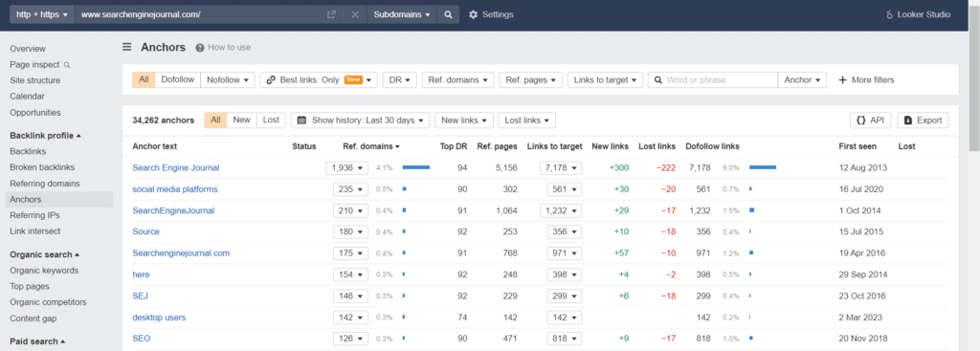Click the Word or phrase search field
Screen dimensions: 980x351
pos(712,80)
